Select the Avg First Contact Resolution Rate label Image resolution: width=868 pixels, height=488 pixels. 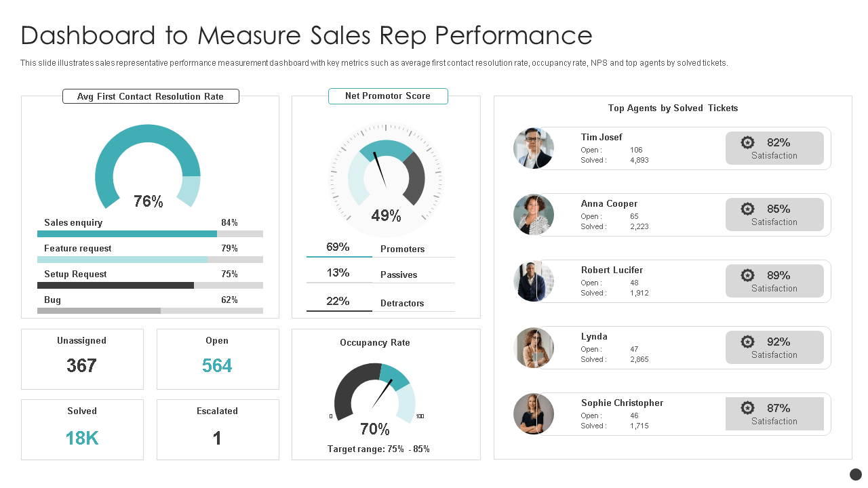151,96
